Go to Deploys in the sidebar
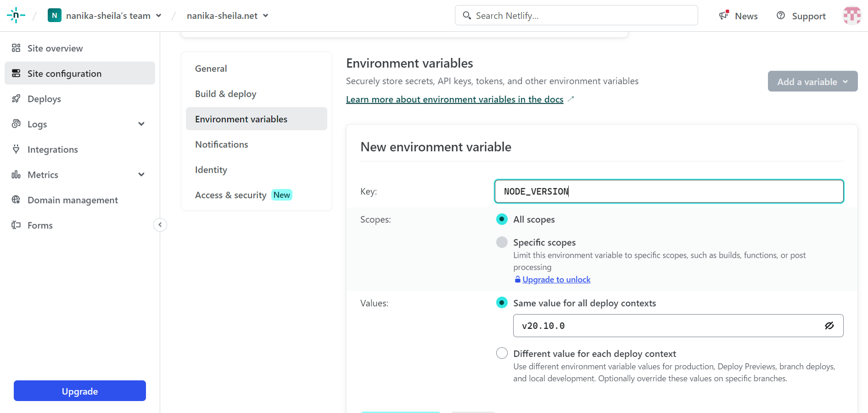Screen dimensions: 868x413 point(44,99)
